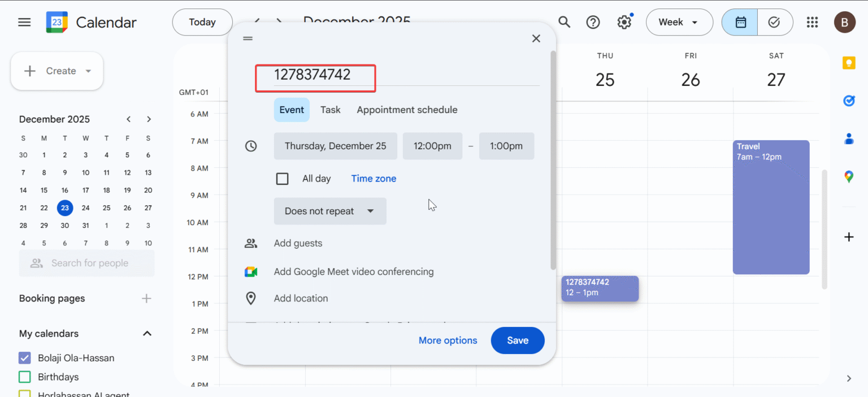Switch to Tasks view icon
Viewport: 868px width, 397px height.
(x=775, y=22)
